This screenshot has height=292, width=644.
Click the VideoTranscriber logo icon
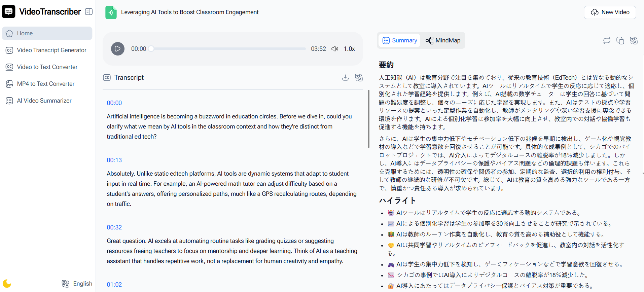8,12
